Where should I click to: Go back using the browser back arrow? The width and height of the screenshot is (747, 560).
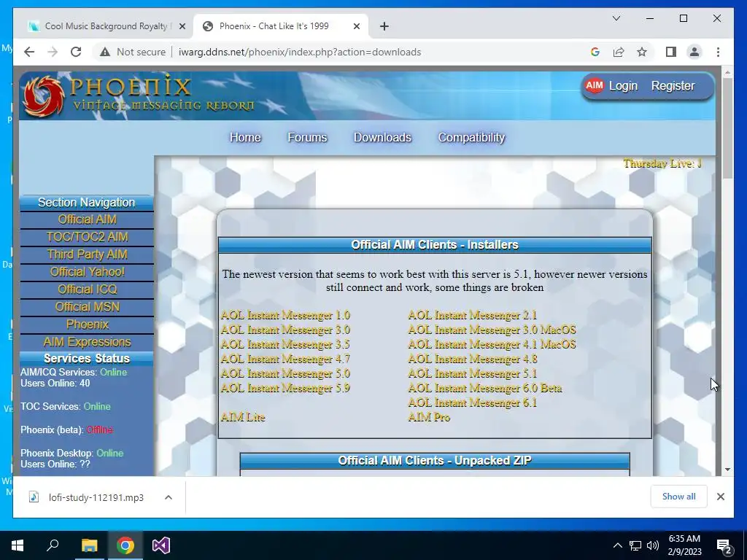coord(29,52)
